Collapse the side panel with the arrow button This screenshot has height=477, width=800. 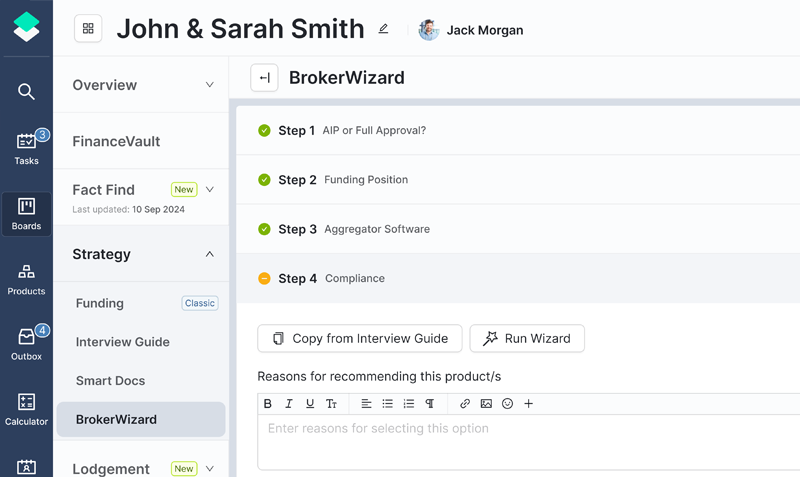click(264, 78)
